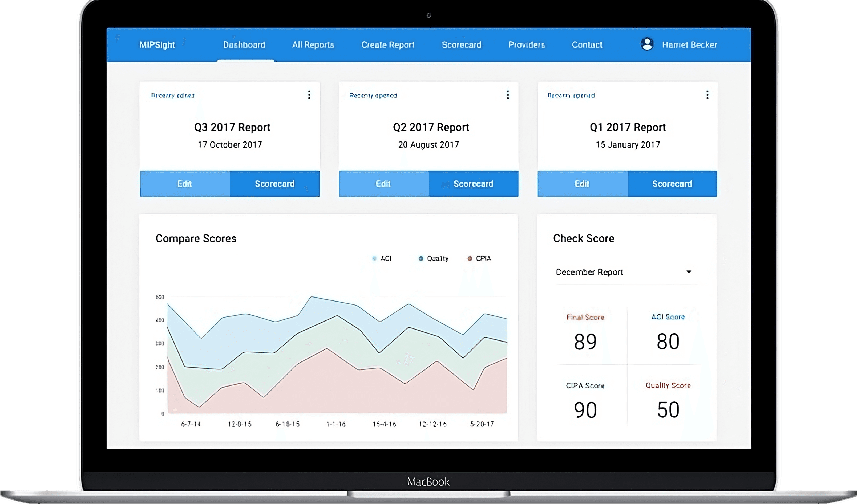Go to the Dashboard tab
This screenshot has height=504, width=857.
(x=244, y=45)
